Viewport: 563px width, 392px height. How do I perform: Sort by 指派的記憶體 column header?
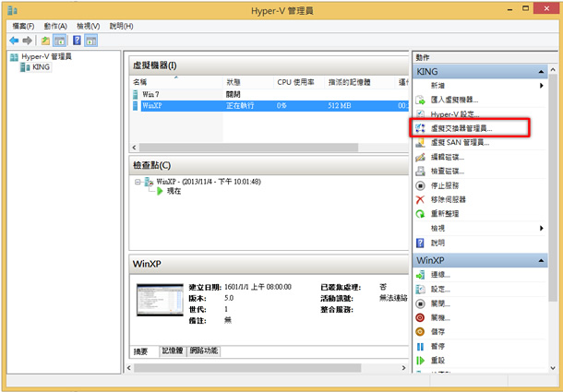pyautogui.click(x=359, y=82)
